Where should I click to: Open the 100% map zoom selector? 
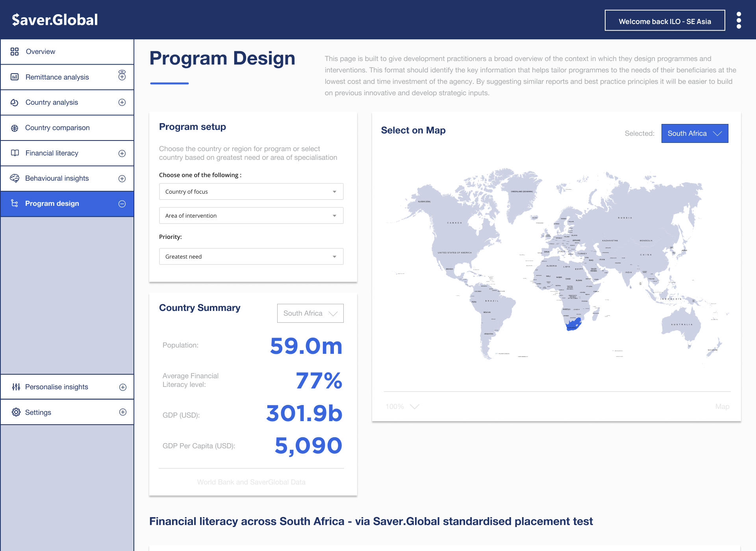pos(402,407)
